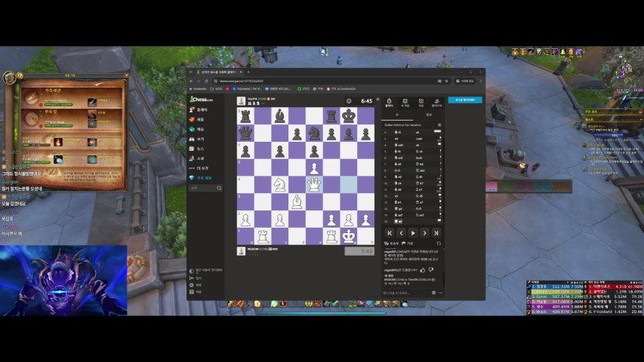The width and height of the screenshot is (644, 362).
Task: Go back with the browser back arrow
Action: pyautogui.click(x=192, y=81)
